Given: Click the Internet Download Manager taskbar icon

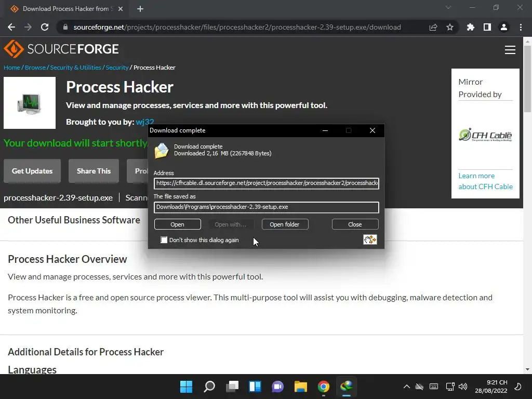Looking at the screenshot, I should point(347,387).
